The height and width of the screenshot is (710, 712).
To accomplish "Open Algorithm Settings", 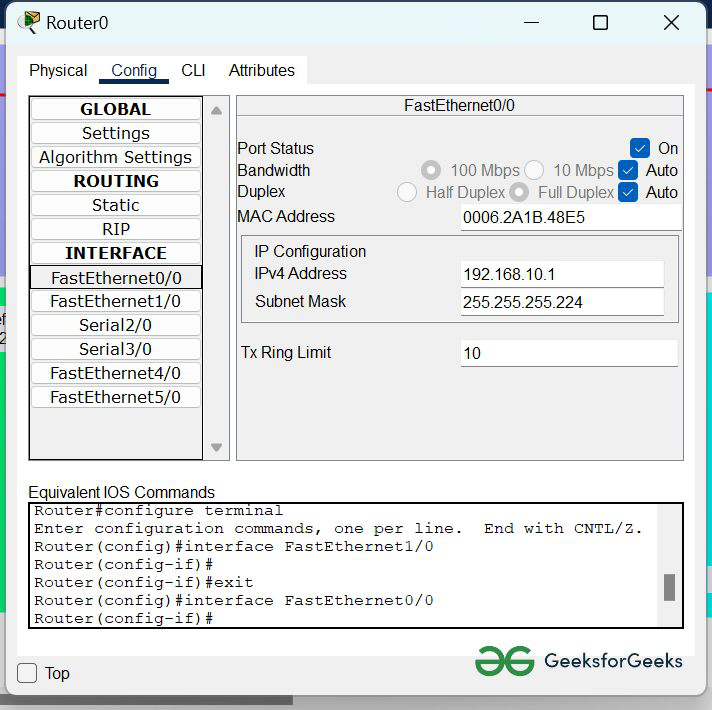I will [116, 157].
